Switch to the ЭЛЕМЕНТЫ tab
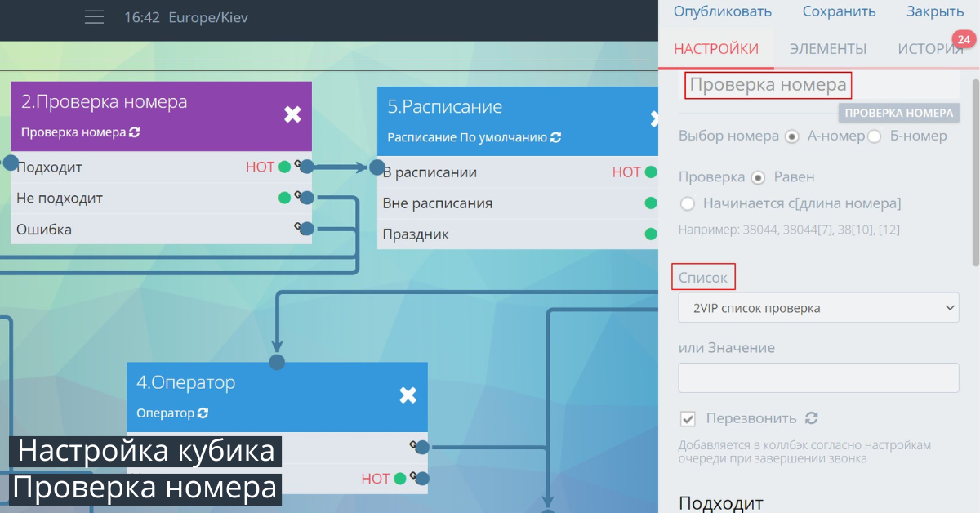 [x=827, y=48]
